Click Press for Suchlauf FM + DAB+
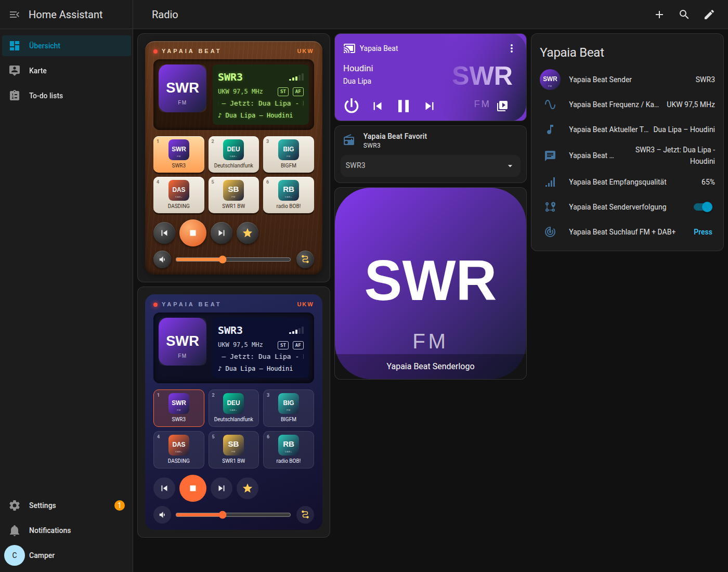The width and height of the screenshot is (728, 572). [703, 232]
